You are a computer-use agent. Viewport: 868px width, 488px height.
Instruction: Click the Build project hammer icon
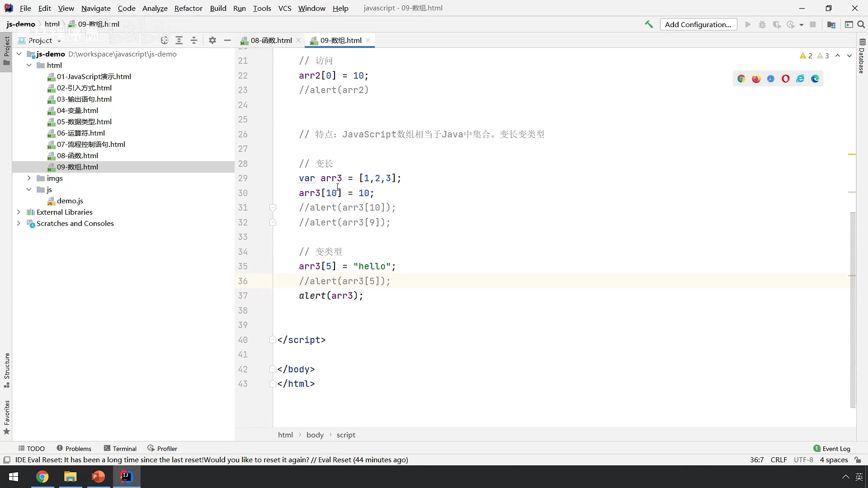click(649, 24)
